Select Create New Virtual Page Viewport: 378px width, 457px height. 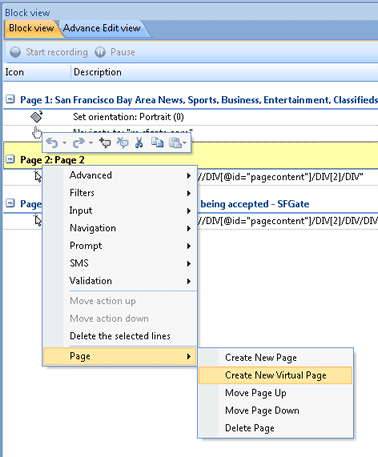click(x=275, y=375)
